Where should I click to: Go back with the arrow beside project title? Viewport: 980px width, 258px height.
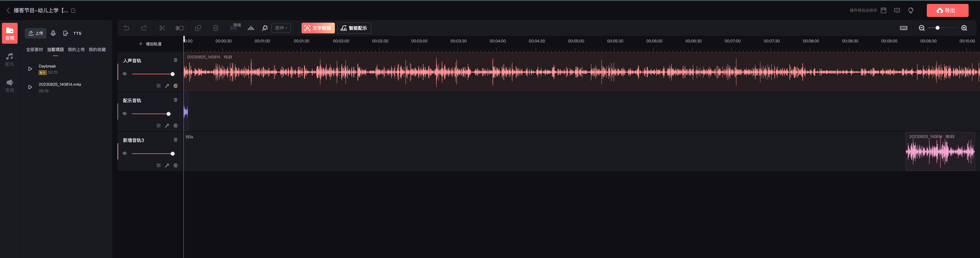[x=8, y=11]
